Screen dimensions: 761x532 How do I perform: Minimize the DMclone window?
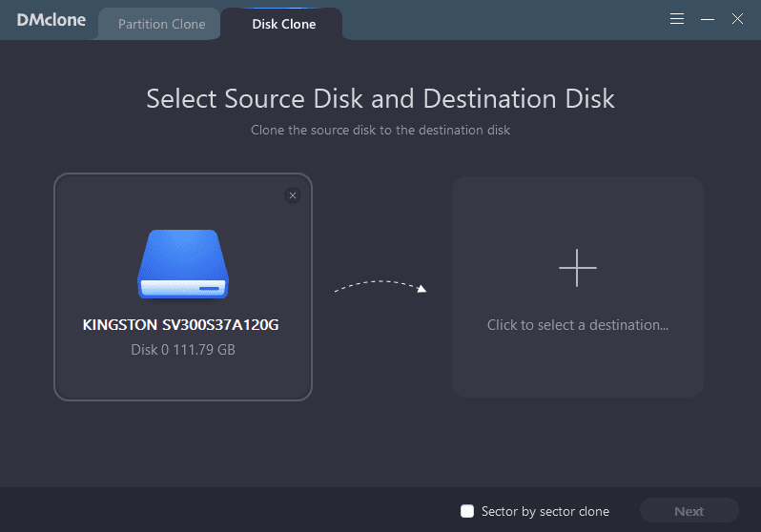pyautogui.click(x=708, y=19)
